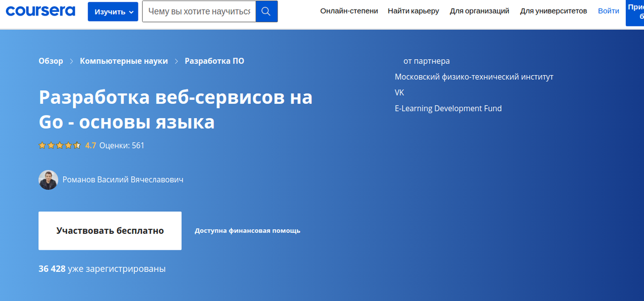Image resolution: width=644 pixels, height=301 pixels.
Task: Click the magnifier search button
Action: 267,11
